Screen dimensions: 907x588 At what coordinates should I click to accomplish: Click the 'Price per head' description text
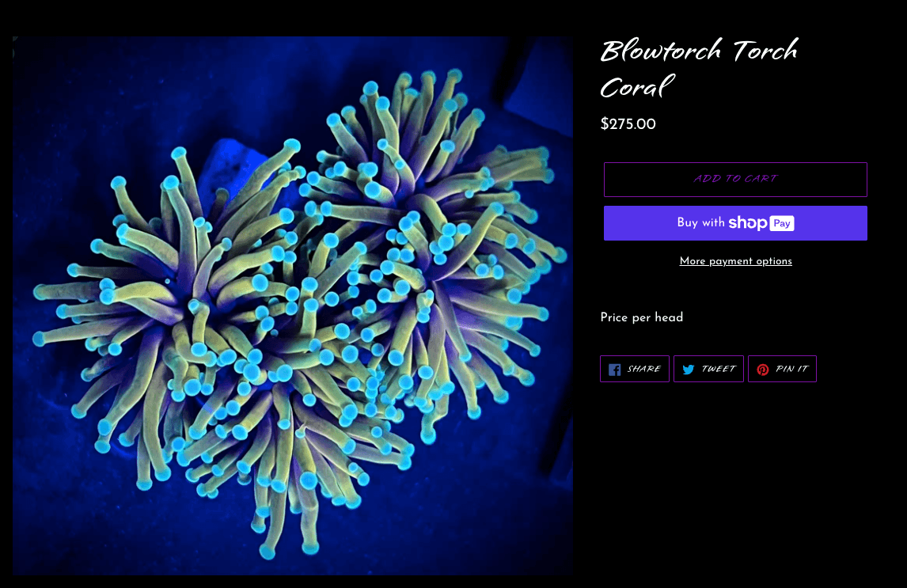[x=641, y=317]
